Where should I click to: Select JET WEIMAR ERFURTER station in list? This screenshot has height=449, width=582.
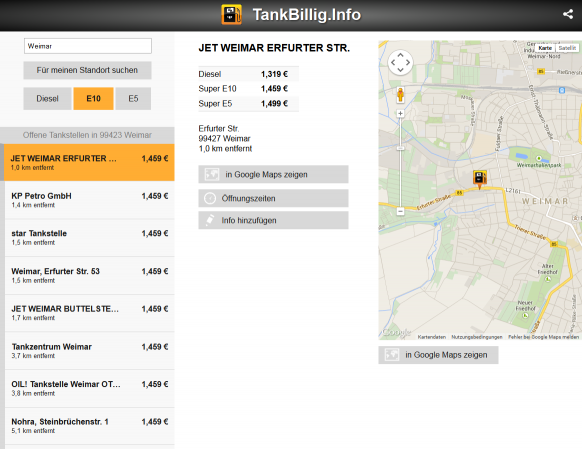(89, 163)
